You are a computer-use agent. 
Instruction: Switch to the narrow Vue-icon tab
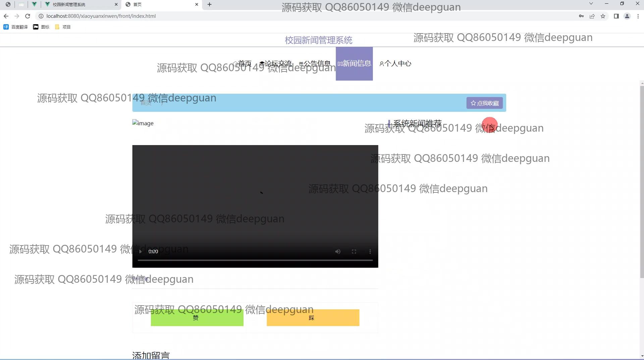[x=34, y=4]
